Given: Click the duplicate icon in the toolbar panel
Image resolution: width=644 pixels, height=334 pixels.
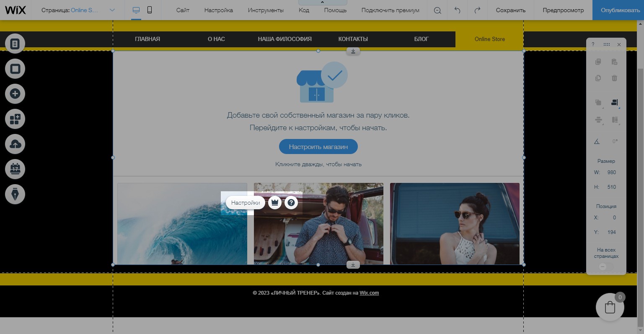Looking at the screenshot, I should click(598, 78).
